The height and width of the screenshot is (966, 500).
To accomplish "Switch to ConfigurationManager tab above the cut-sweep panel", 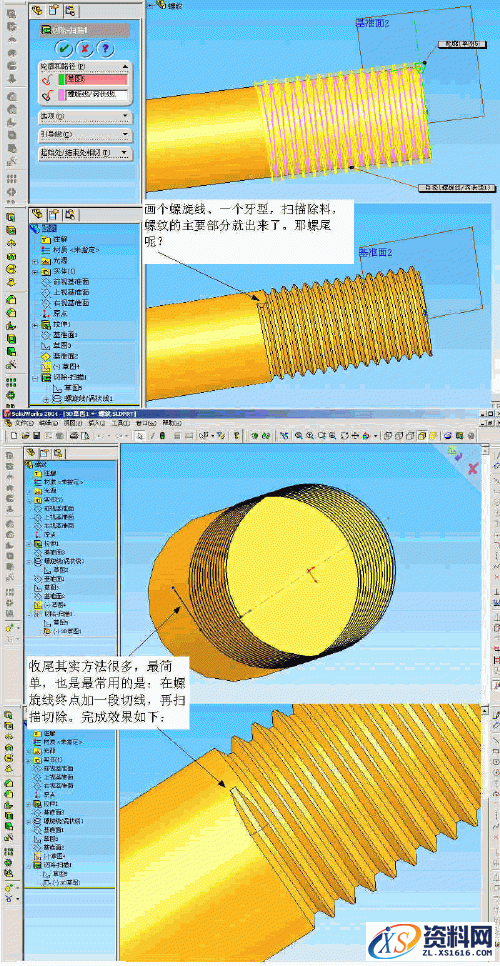I will (x=70, y=9).
